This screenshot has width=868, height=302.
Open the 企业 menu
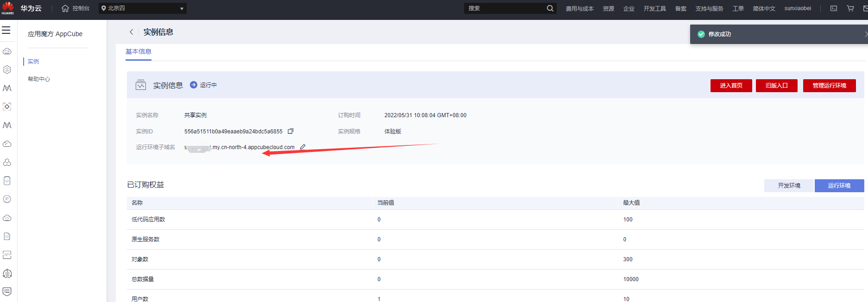pos(629,8)
